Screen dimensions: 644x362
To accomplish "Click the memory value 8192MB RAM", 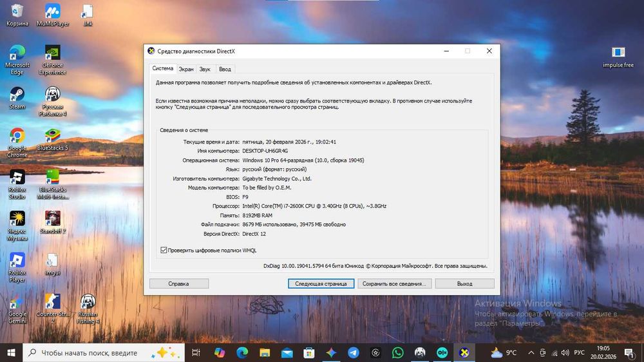I will tap(257, 215).
